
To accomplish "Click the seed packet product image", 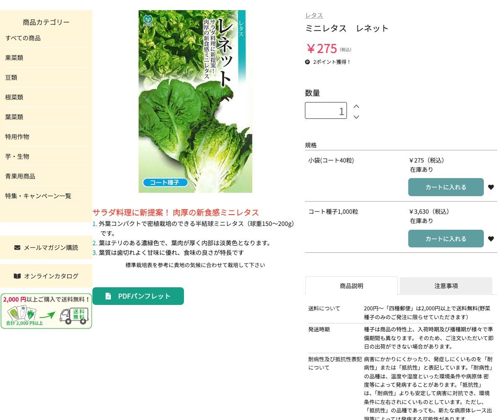I will click(x=195, y=101).
